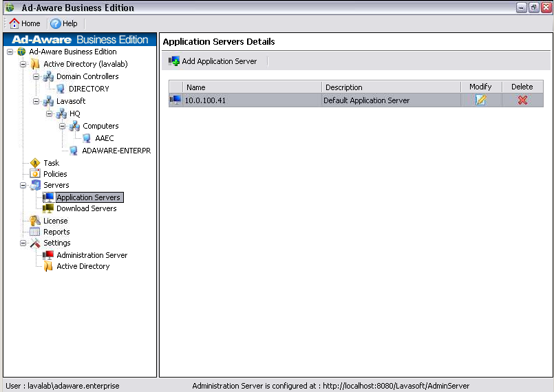This screenshot has width=554, height=392.
Task: Collapse the Computers tree node
Action: click(x=62, y=126)
